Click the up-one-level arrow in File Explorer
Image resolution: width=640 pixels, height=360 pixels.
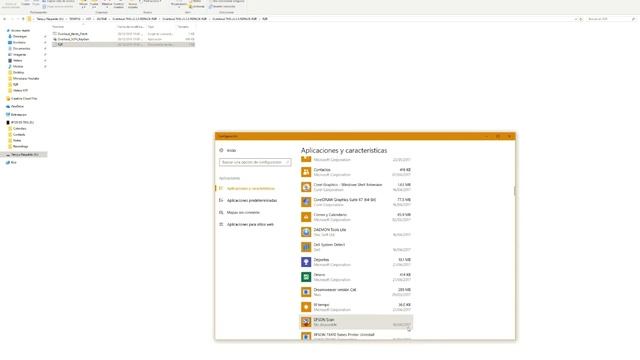pos(23,19)
